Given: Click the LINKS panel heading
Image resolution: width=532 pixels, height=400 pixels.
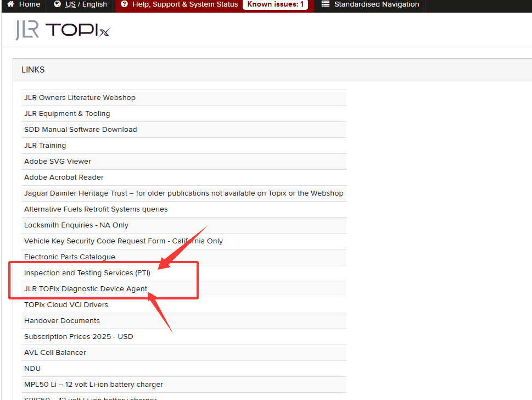Looking at the screenshot, I should [x=33, y=70].
